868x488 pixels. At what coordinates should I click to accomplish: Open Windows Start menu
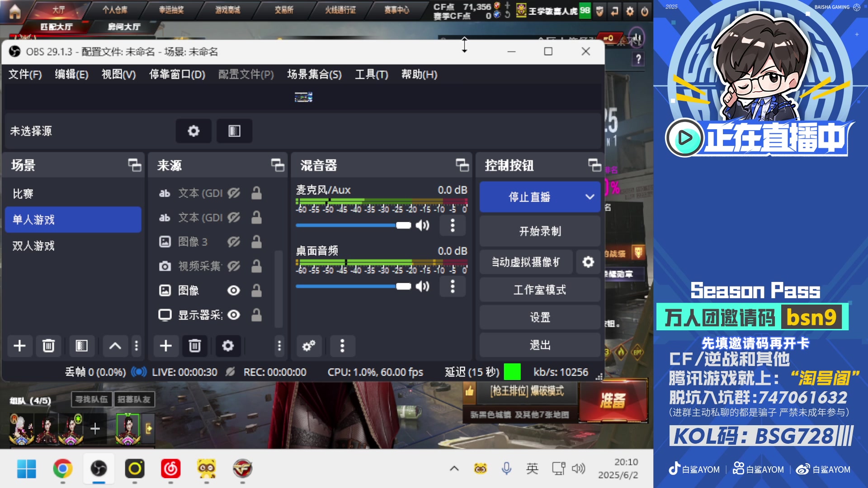point(26,469)
